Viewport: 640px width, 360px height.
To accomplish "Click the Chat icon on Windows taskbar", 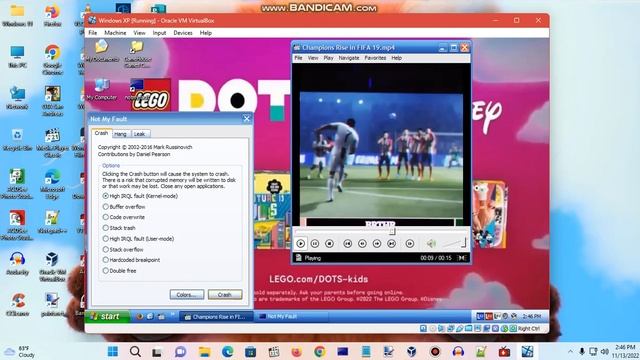I will coord(180,351).
